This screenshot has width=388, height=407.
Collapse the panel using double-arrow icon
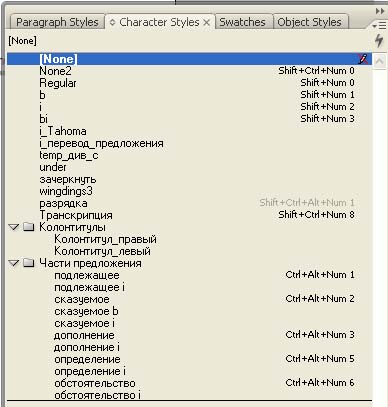380,11
